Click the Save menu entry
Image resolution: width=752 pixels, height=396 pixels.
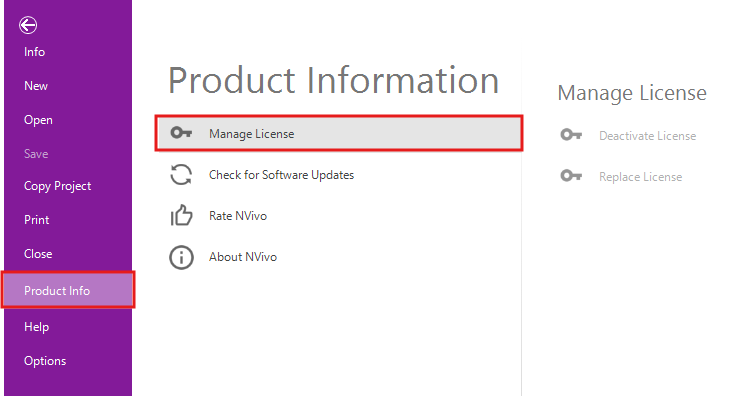[x=36, y=154]
